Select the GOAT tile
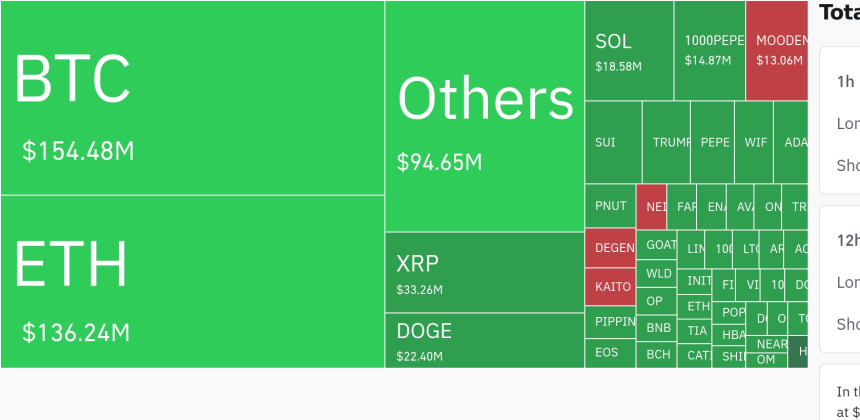This screenshot has height=420, width=860. [657, 245]
